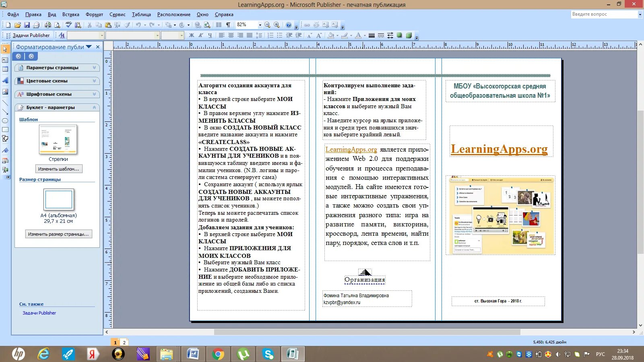The image size is (644, 362).
Task: Click the Paste clipboard icon
Action: [x=108, y=25]
